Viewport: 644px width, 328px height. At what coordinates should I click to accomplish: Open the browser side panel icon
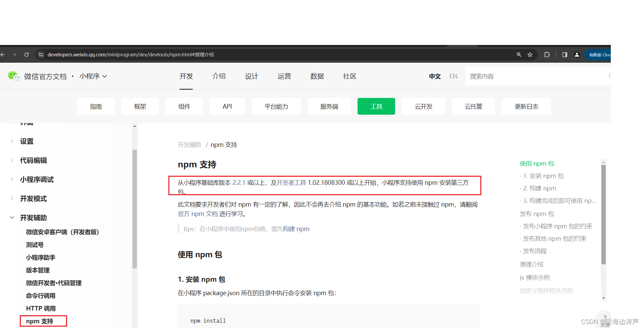point(565,54)
